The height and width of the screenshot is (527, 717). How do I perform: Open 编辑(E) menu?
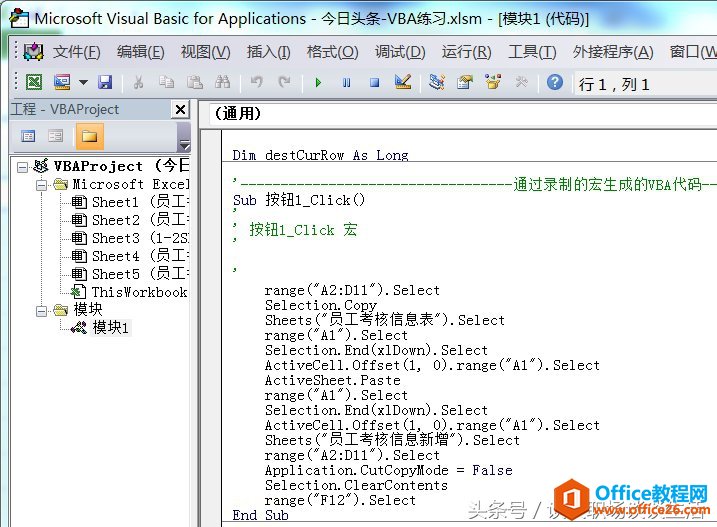click(x=140, y=52)
